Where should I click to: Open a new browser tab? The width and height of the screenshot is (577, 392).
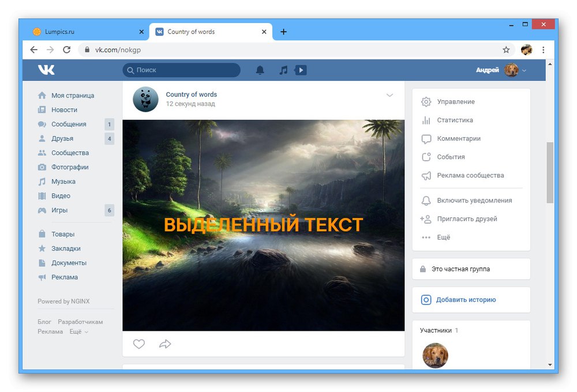(283, 32)
